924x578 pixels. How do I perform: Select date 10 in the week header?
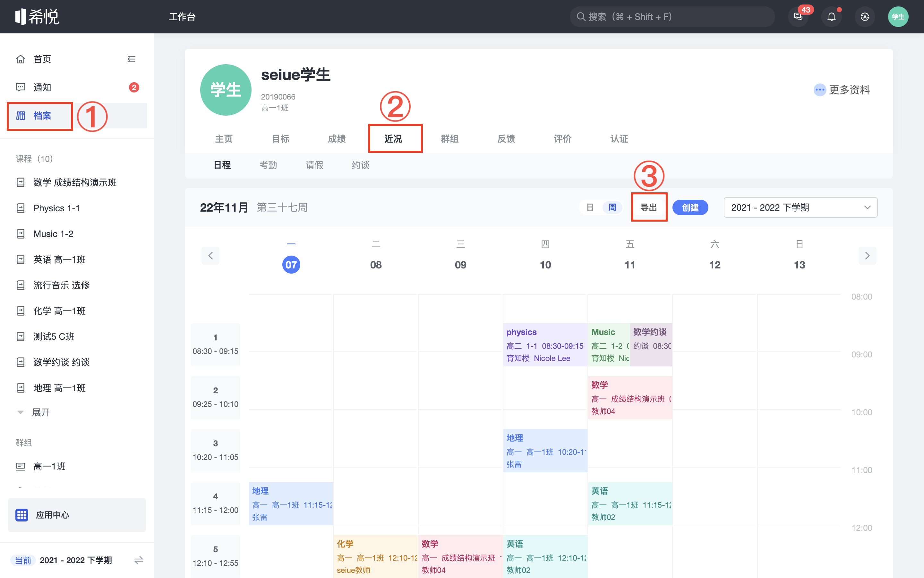tap(545, 265)
